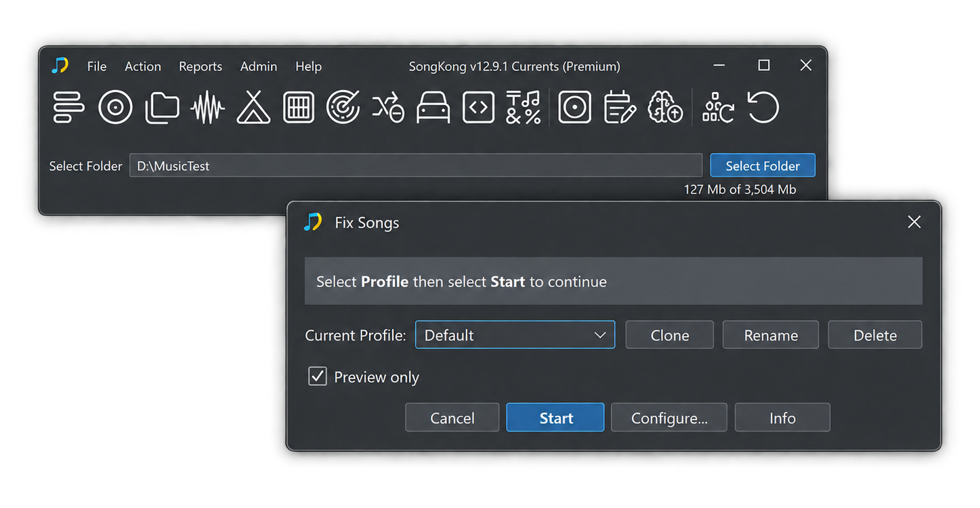Uncheck the Preview only checkbox
980x508 pixels.
pos(318,377)
